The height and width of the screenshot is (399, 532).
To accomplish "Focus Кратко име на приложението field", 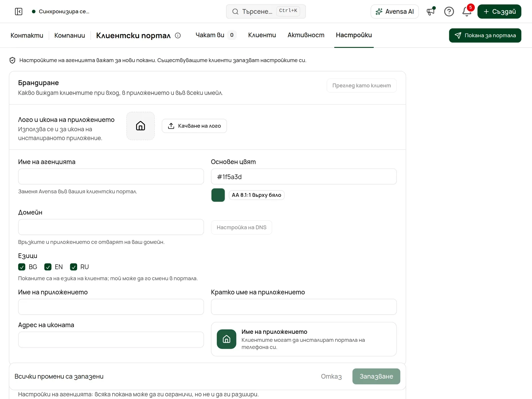I will point(304,307).
